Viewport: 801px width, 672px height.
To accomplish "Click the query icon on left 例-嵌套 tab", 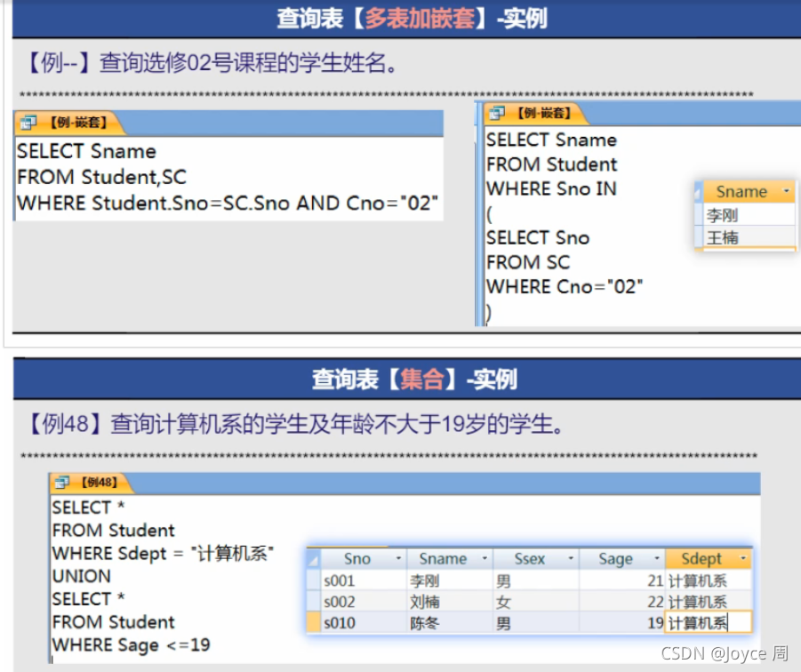I will click(x=28, y=122).
